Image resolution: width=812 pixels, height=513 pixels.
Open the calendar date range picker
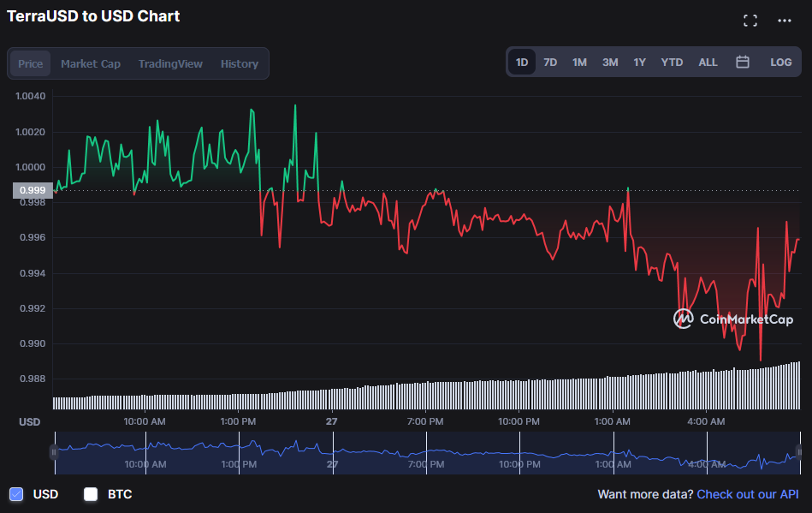pos(743,63)
